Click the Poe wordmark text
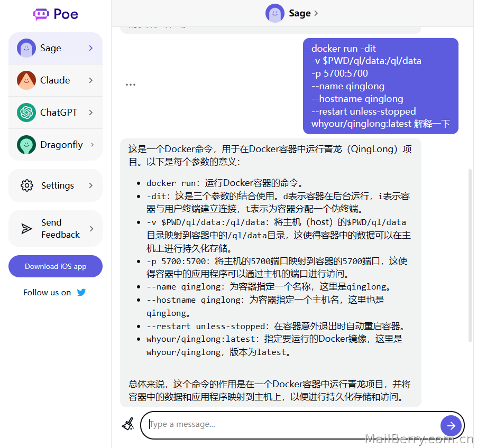 pyautogui.click(x=66, y=14)
